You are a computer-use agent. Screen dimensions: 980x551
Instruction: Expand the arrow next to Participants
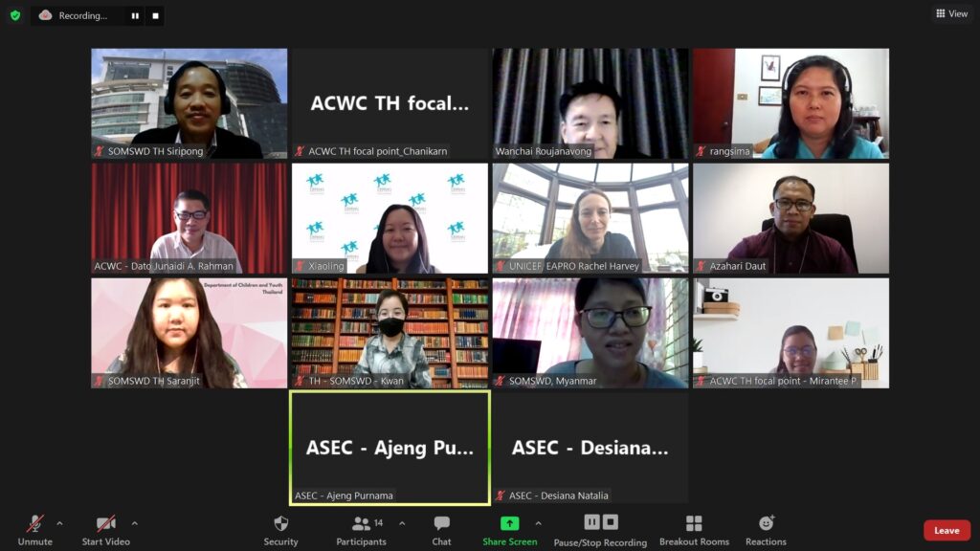tap(402, 523)
